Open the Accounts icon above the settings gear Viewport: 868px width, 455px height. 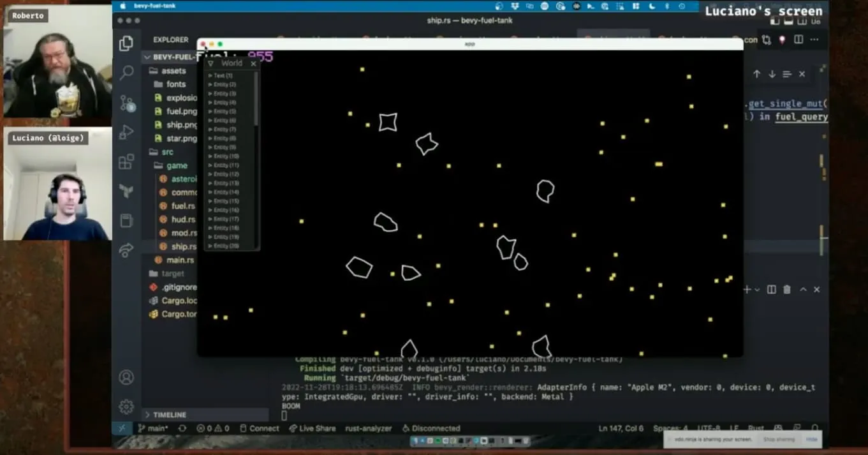click(x=126, y=377)
